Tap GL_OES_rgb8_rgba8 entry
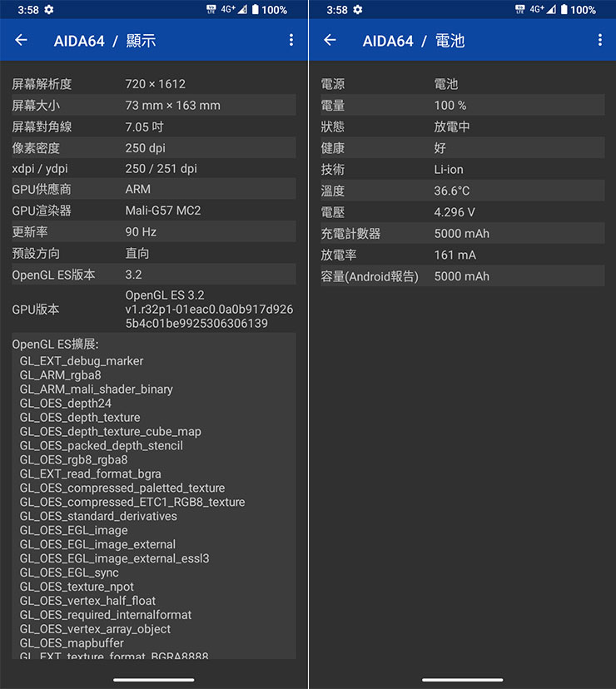This screenshot has width=616, height=689. pyautogui.click(x=73, y=459)
